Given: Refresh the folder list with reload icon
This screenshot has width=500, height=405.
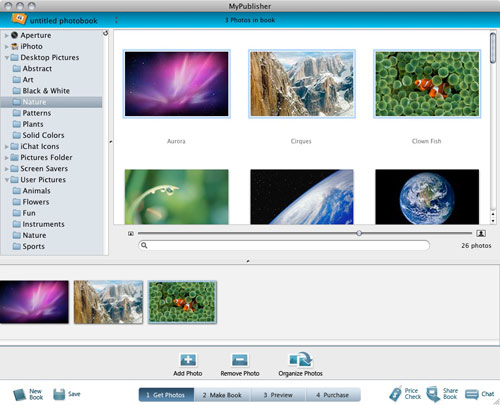Looking at the screenshot, I should 106,33.
